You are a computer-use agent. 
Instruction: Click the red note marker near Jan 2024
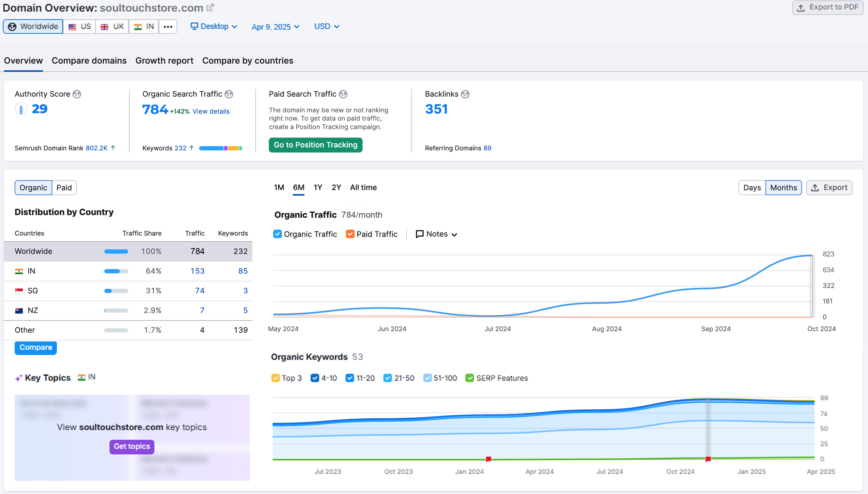[489, 459]
